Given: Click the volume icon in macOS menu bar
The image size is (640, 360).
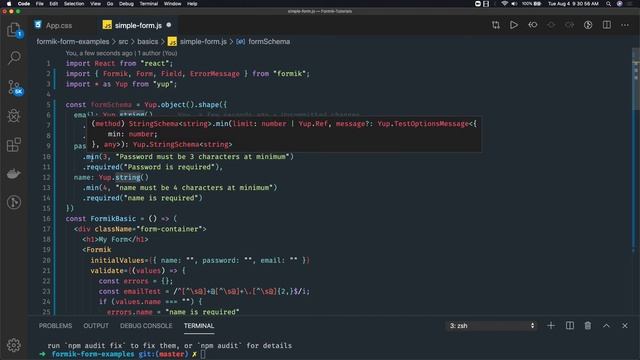Looking at the screenshot, I should pyautogui.click(x=514, y=4).
